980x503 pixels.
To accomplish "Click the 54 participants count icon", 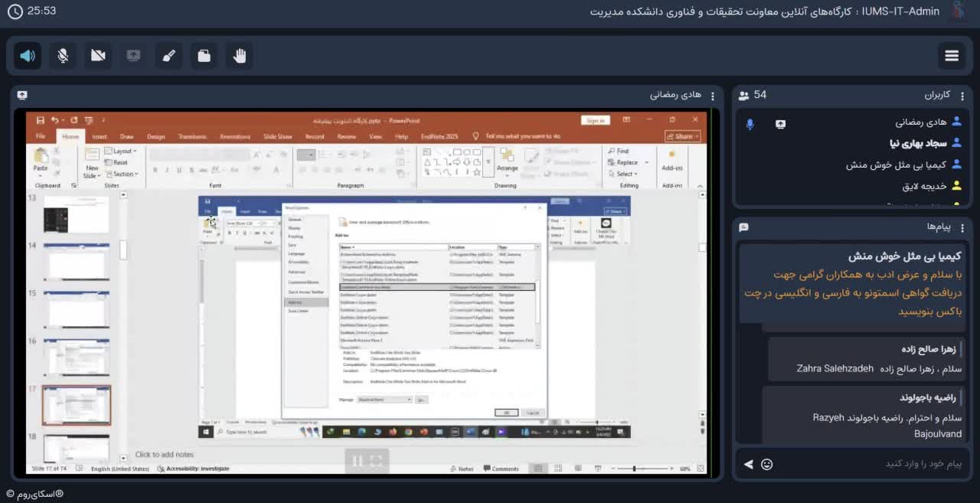I will [743, 95].
